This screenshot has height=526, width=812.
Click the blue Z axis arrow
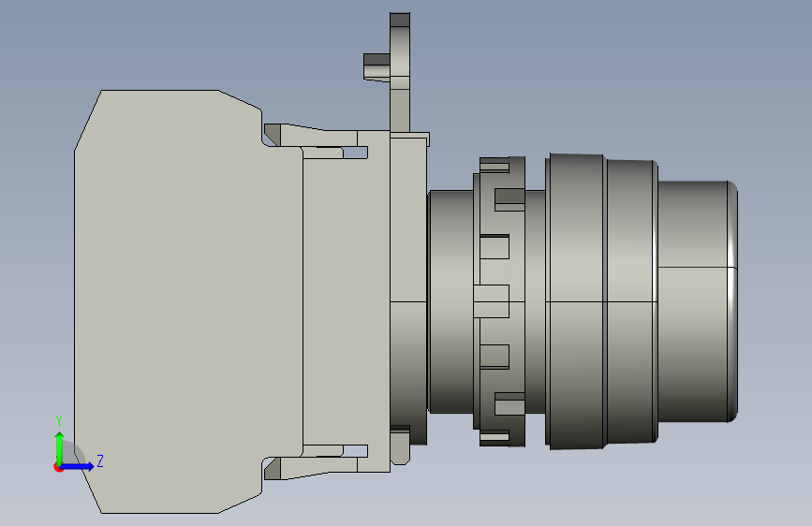[x=78, y=466]
